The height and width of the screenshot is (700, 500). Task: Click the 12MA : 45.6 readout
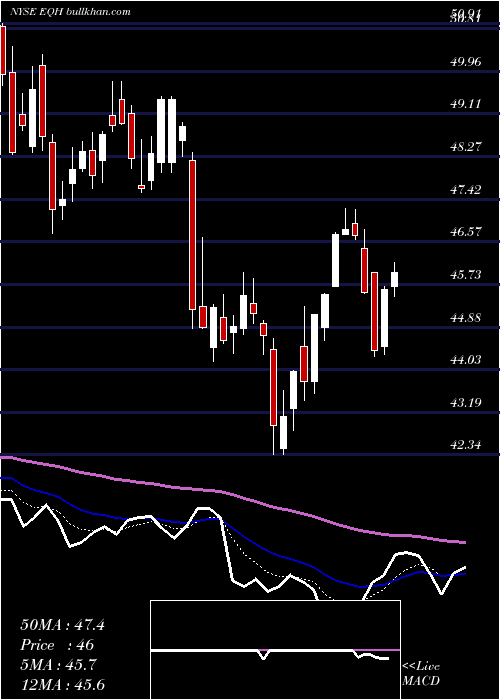tap(62, 685)
